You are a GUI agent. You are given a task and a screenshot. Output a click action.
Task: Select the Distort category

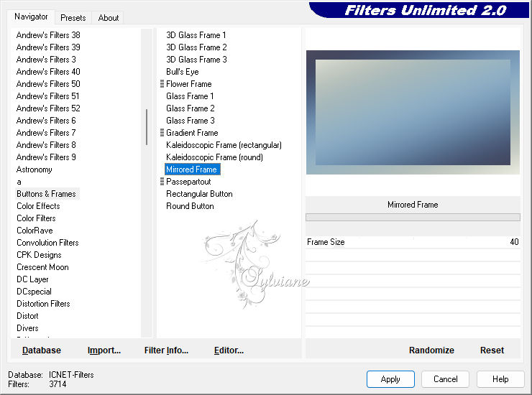tap(27, 316)
